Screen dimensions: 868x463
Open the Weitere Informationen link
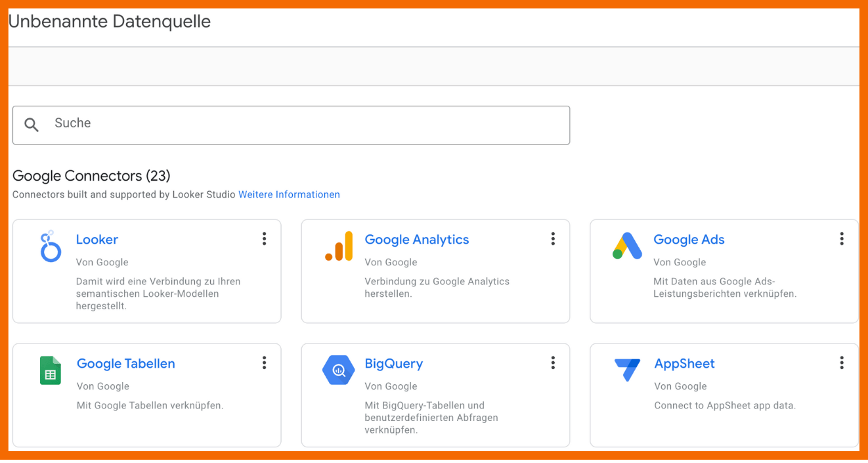pyautogui.click(x=289, y=195)
